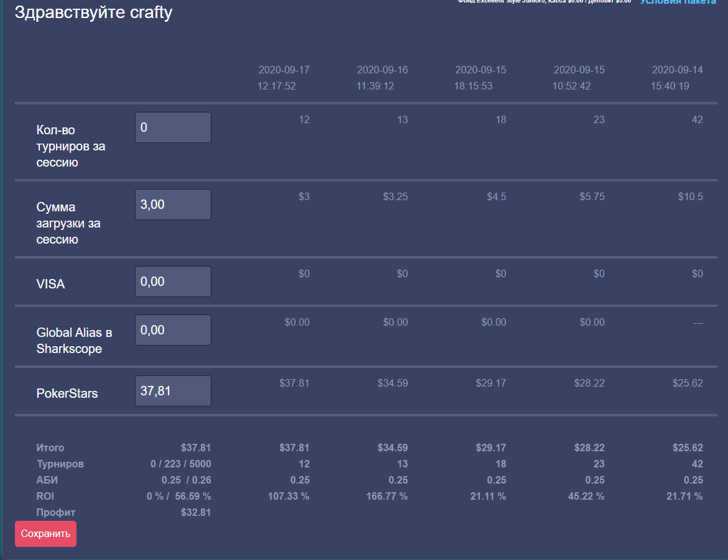Select the --- placeholder in Global Alias row
The width and height of the screenshot is (728, 560).
[698, 323]
